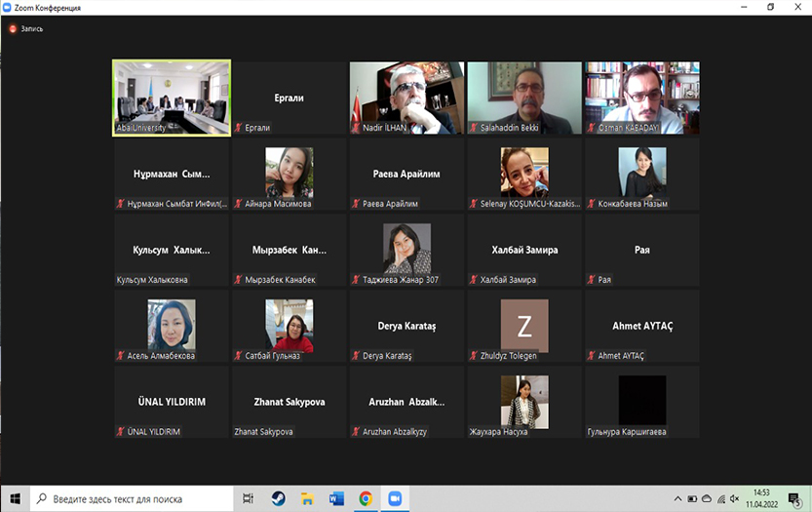Select the Osman KABADAYI video tile

[x=641, y=98]
